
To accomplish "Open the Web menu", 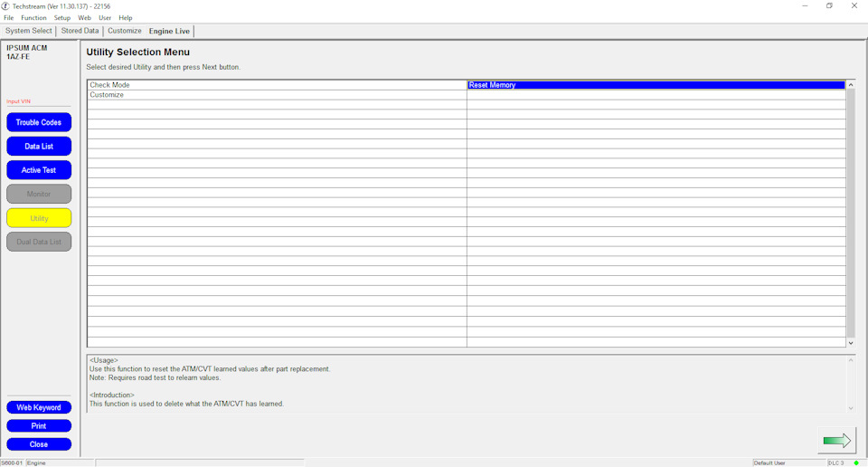I will pyautogui.click(x=85, y=18).
